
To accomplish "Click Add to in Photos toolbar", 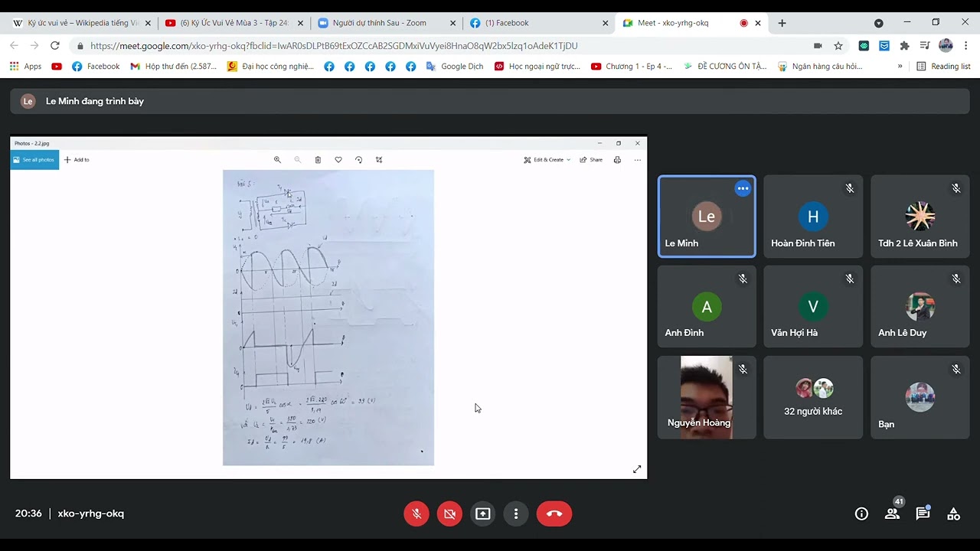I will [77, 160].
